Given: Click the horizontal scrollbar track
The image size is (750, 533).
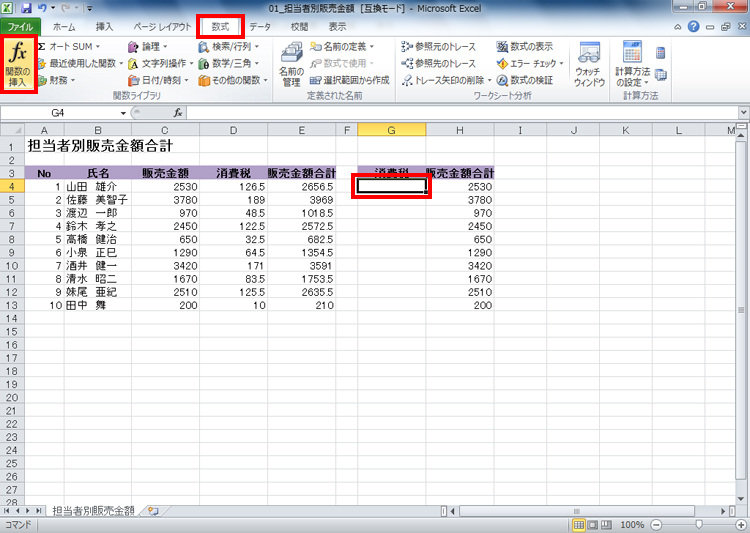Looking at the screenshot, I should [x=588, y=511].
